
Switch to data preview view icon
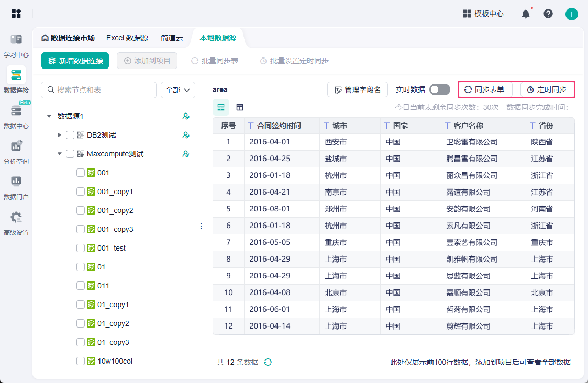coord(221,108)
